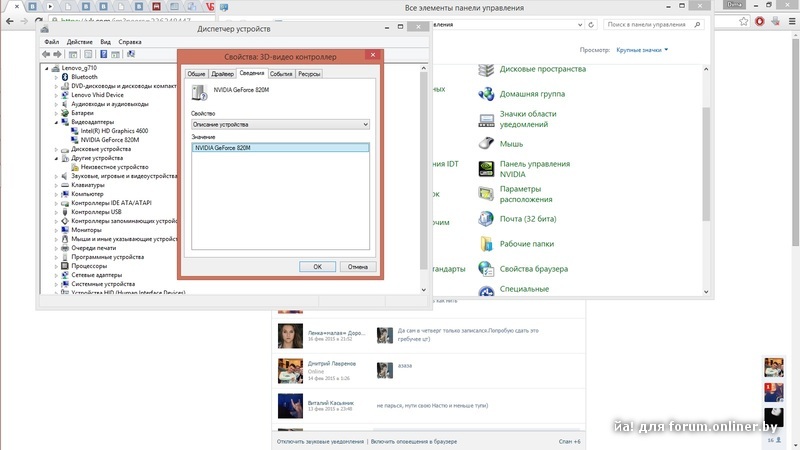
Task: Expand the Сетевые адаптеры tree node
Action: [56, 276]
